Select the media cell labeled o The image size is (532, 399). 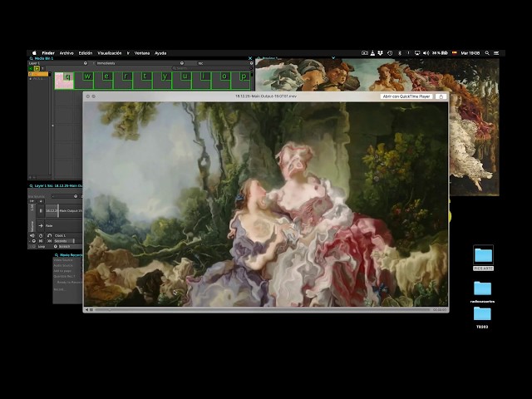(x=222, y=81)
